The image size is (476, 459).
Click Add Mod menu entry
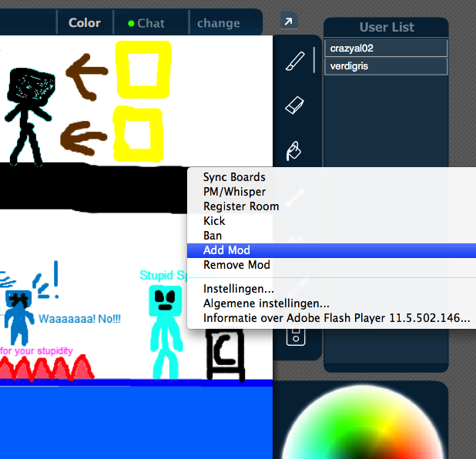226,250
